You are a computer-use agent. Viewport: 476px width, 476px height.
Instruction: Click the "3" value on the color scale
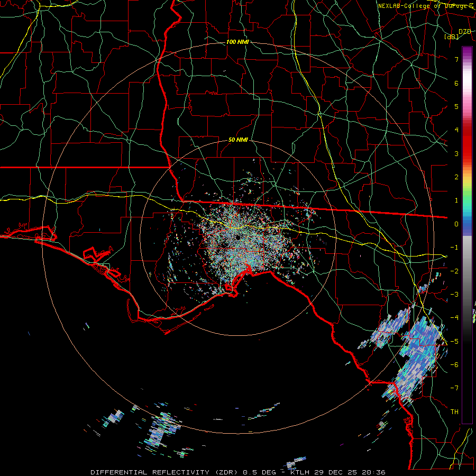click(456, 153)
